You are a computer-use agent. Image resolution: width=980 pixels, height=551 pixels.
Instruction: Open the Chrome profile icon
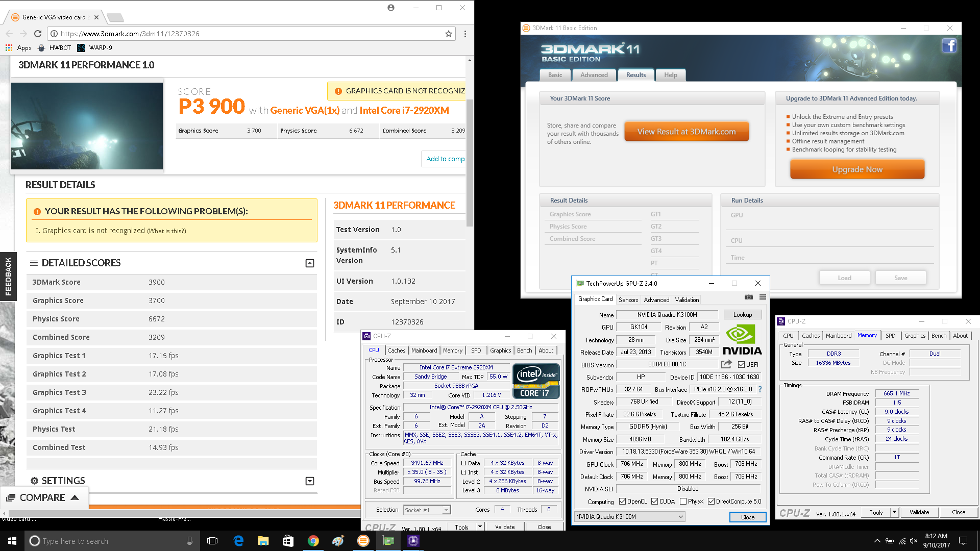pyautogui.click(x=391, y=8)
